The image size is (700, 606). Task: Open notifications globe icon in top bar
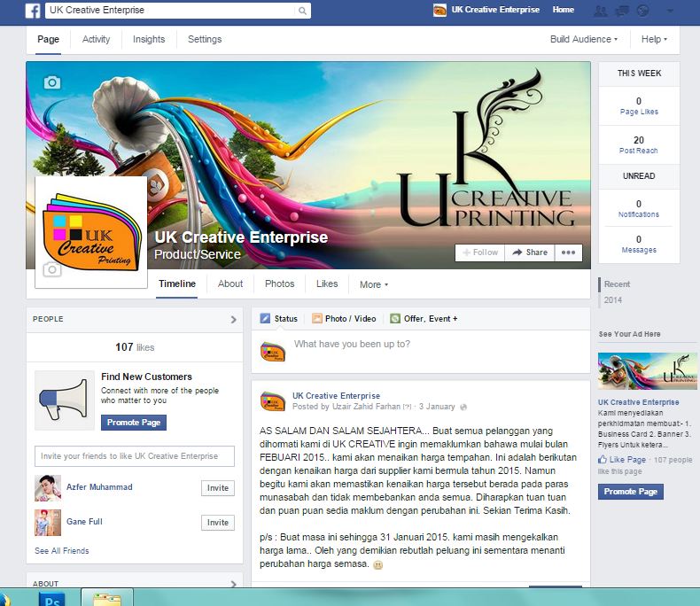coord(643,11)
